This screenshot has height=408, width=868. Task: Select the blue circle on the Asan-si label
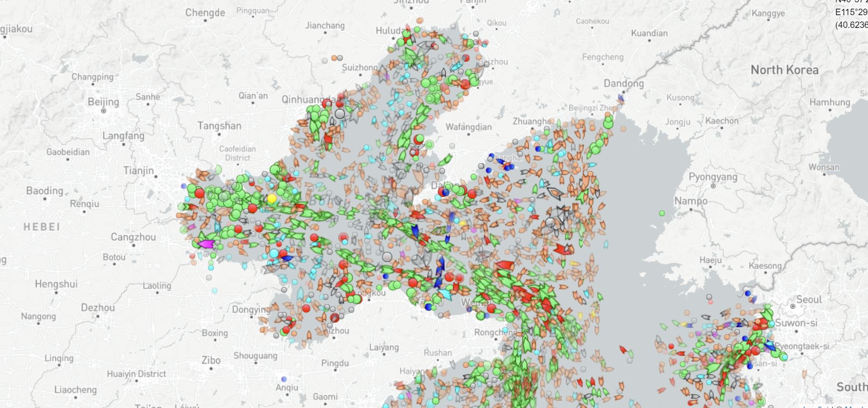pos(750,366)
